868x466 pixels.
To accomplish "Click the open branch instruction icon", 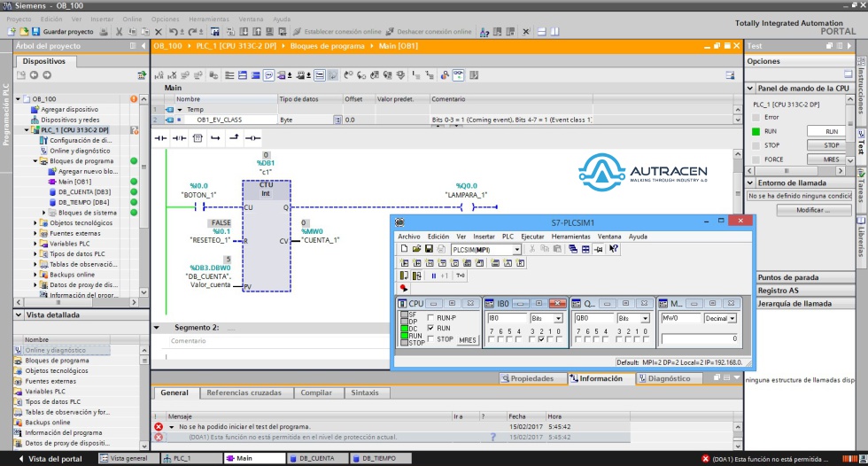I will coord(216,138).
